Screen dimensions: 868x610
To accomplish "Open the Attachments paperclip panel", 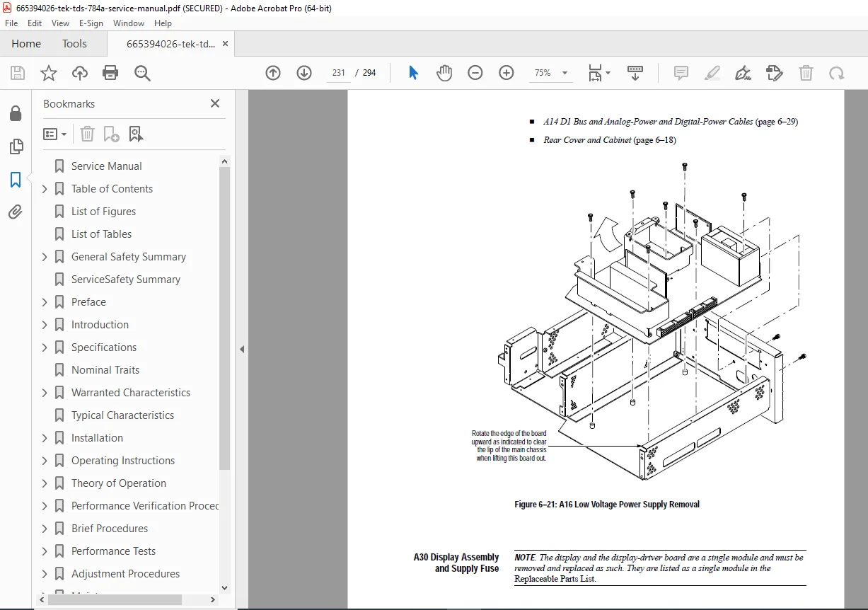I will [x=16, y=212].
